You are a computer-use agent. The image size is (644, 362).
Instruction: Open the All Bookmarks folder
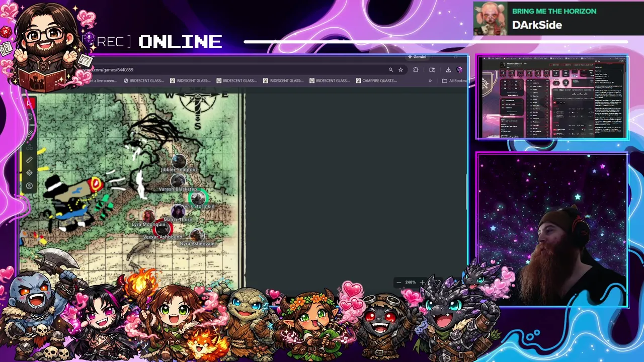[454, 80]
